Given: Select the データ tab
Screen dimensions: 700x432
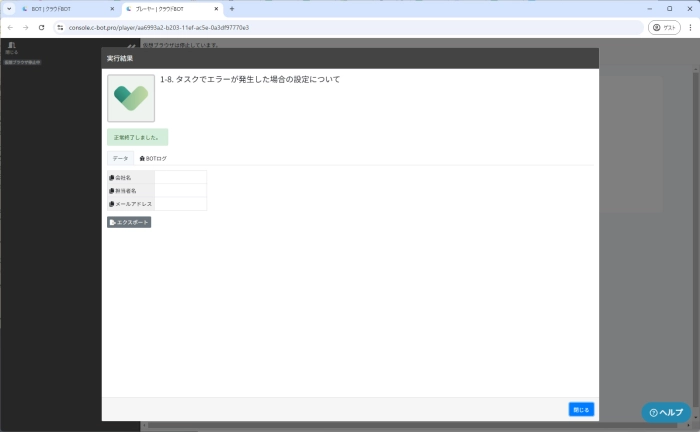Looking at the screenshot, I should point(120,158).
